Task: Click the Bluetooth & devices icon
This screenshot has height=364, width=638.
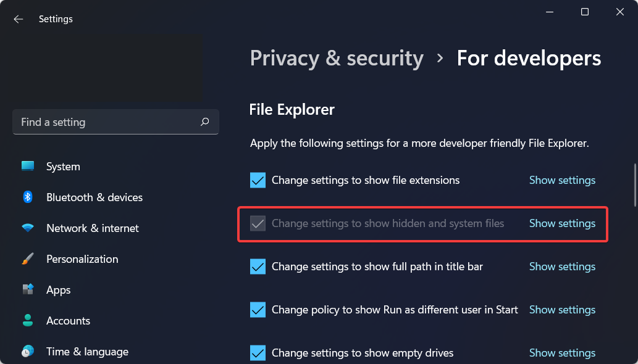Action: [x=28, y=197]
